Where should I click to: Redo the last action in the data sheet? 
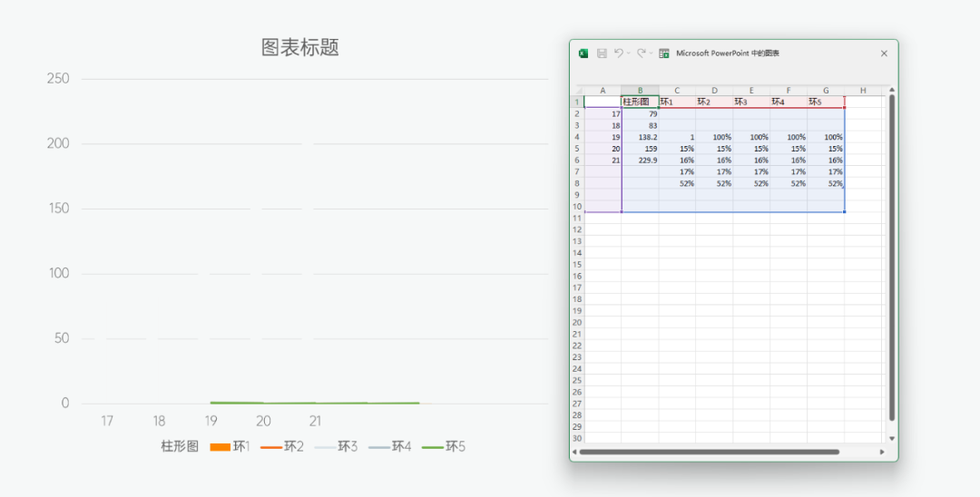(642, 54)
